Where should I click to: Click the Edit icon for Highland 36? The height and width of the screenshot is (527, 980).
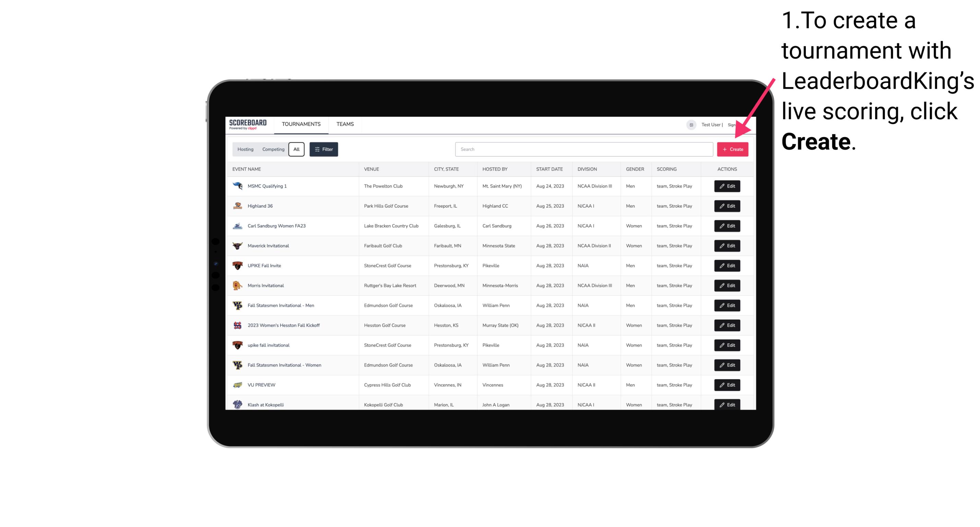(727, 206)
